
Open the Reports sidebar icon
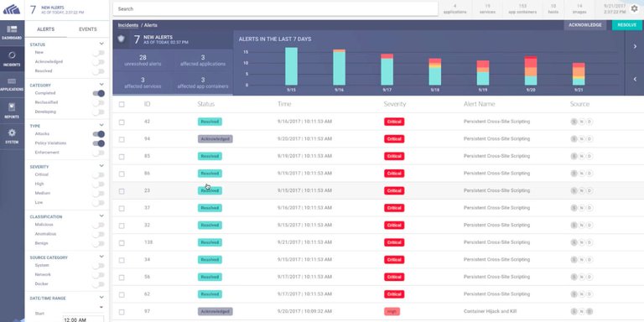(x=12, y=111)
